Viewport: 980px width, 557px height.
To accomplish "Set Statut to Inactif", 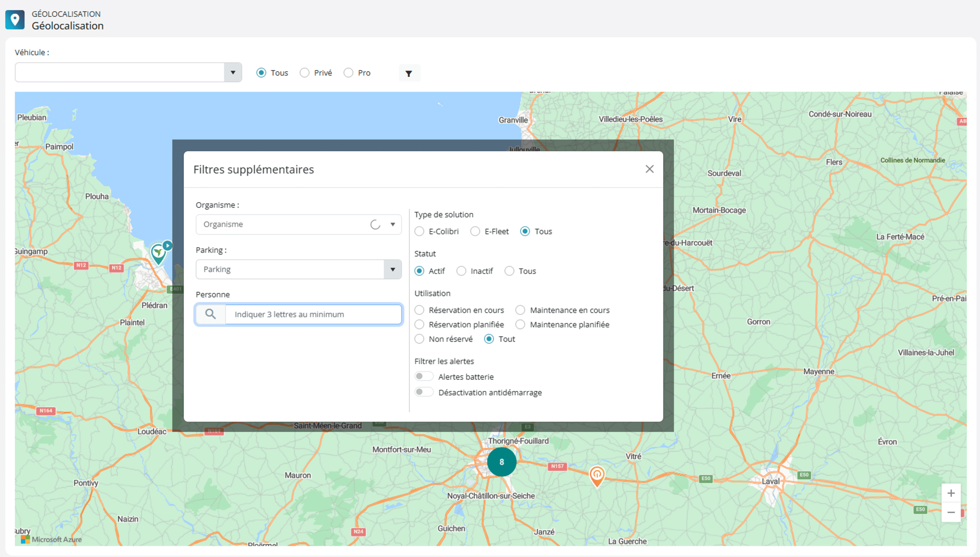I will [461, 271].
